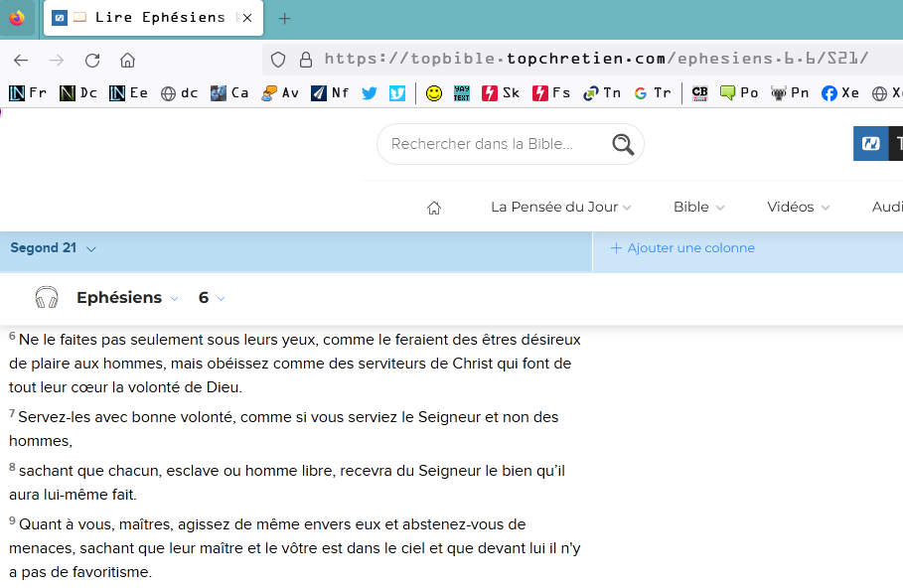
Task: Click the topbible URL address bar
Action: [595, 59]
